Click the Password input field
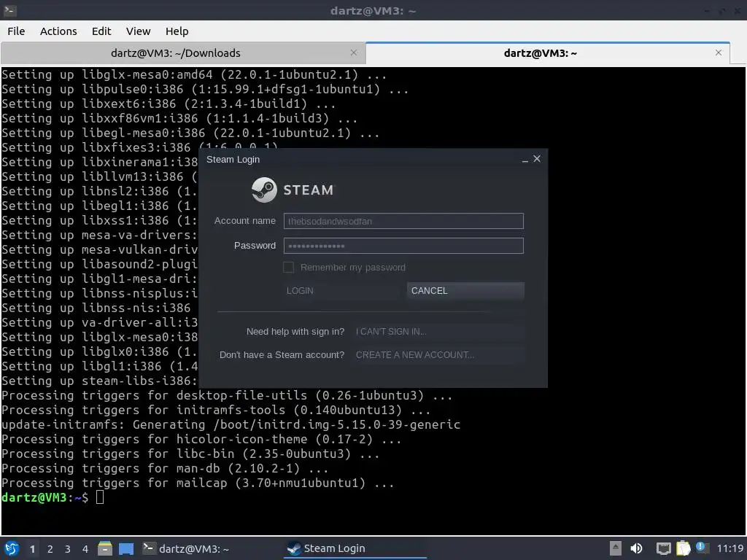This screenshot has height=560, width=747. click(x=403, y=246)
